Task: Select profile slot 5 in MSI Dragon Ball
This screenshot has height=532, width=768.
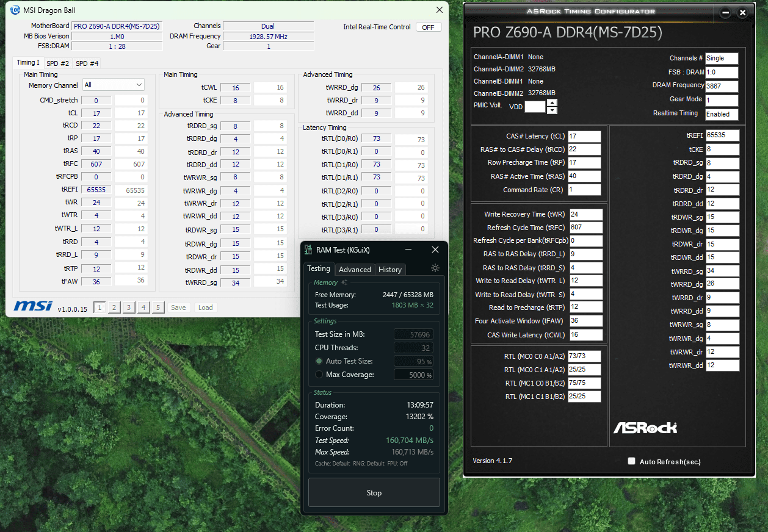Action: pyautogui.click(x=158, y=307)
